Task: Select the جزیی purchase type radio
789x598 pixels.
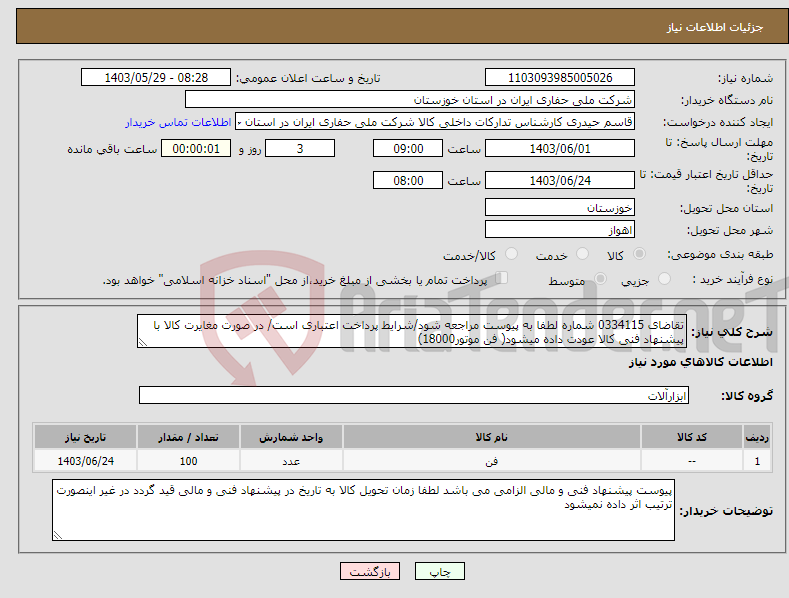Action: [664, 278]
